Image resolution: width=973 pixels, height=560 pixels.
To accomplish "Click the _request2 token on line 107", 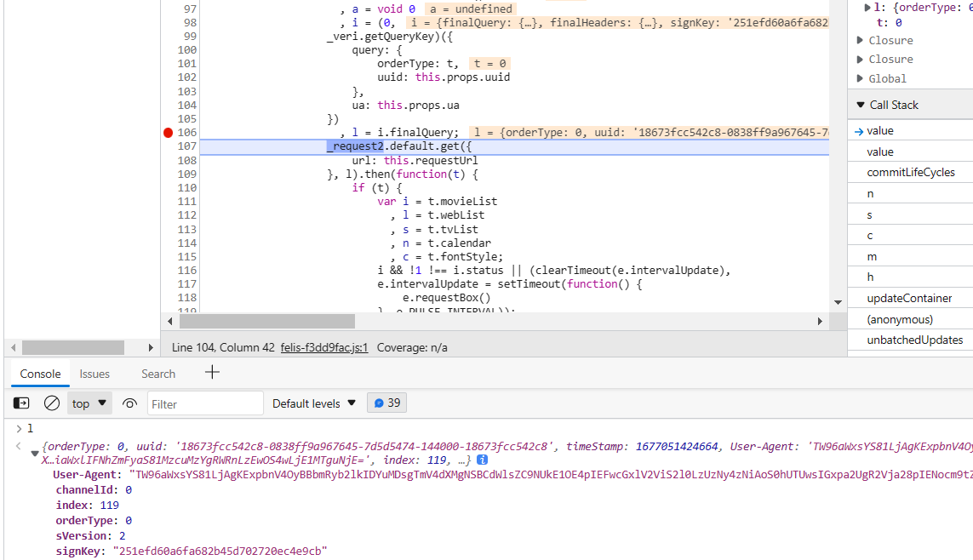I will coord(356,146).
